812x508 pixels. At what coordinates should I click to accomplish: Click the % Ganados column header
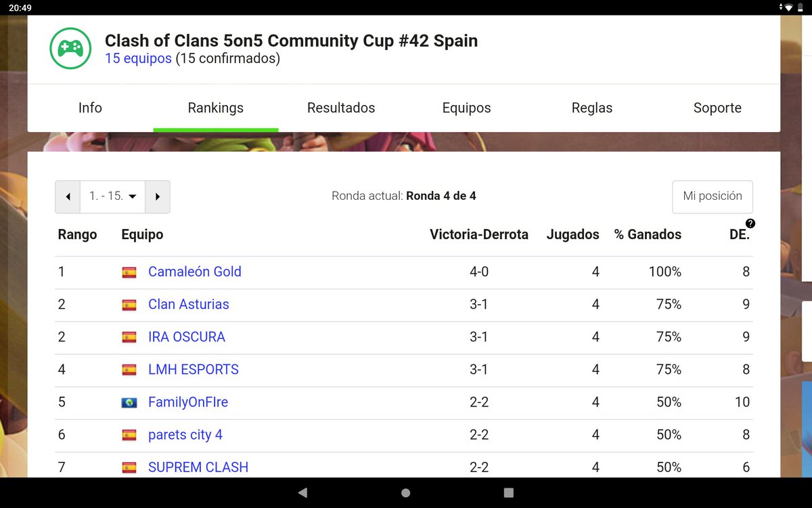[648, 234]
